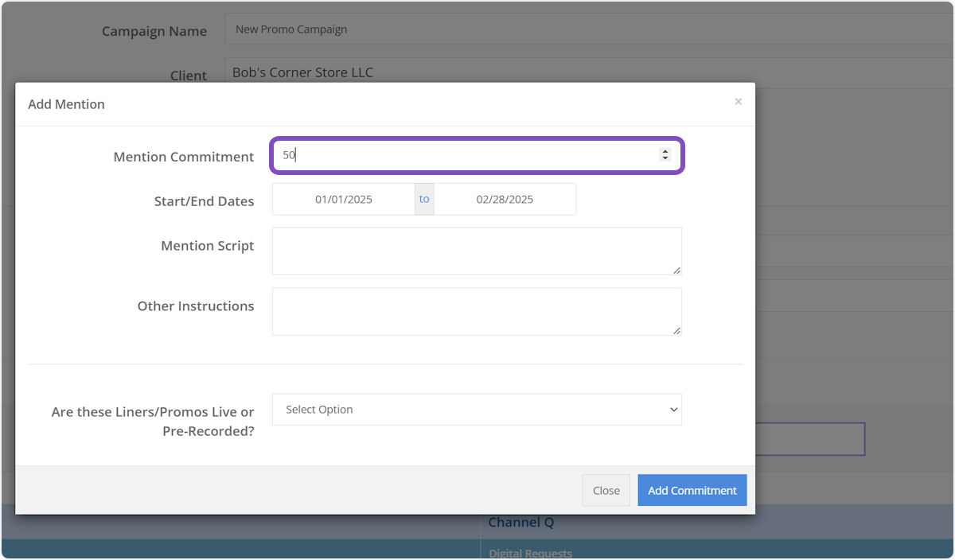This screenshot has height=560, width=955.
Task: Select the Channel Q heading
Action: (520, 523)
